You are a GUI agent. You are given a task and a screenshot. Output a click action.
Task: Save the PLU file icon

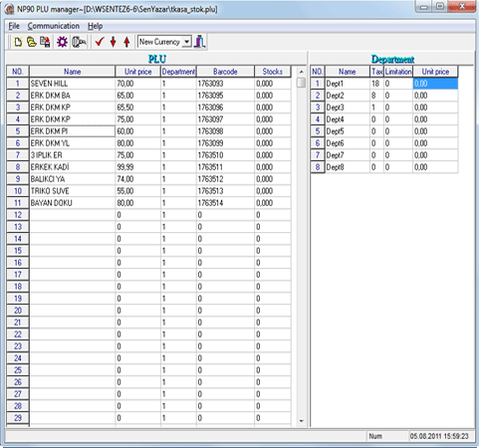pos(45,42)
